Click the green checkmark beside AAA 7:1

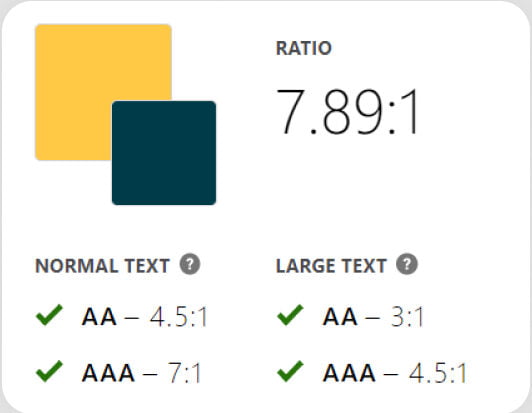(50, 371)
